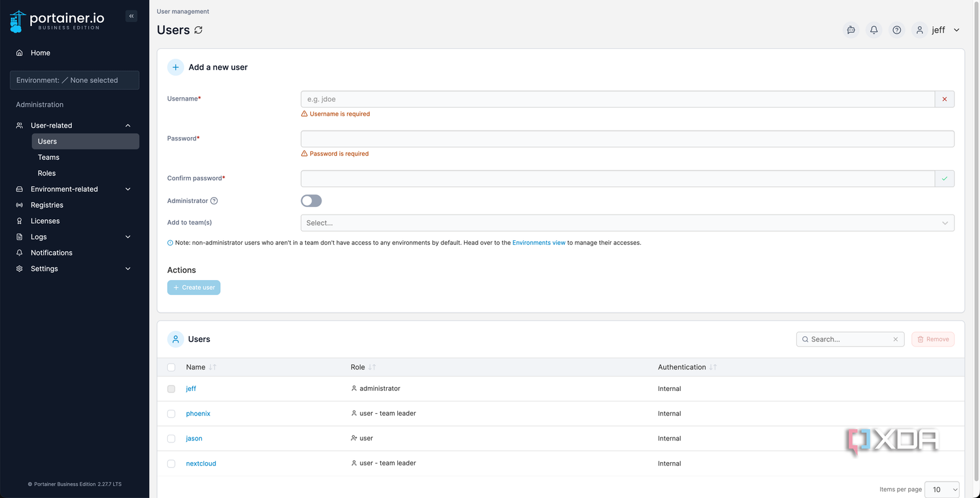Tick the select-all checkbox in table header

point(171,367)
